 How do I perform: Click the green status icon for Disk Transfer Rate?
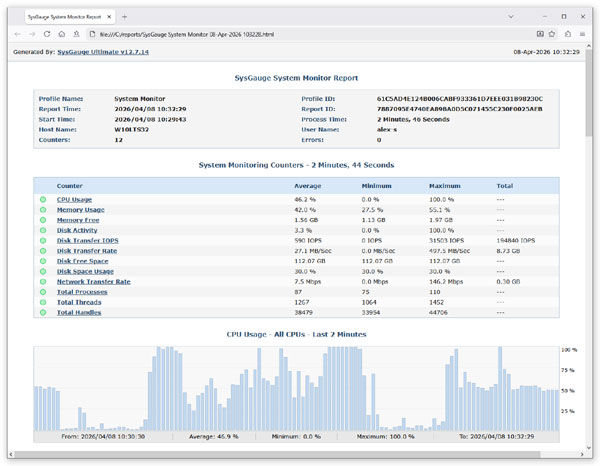(x=43, y=251)
